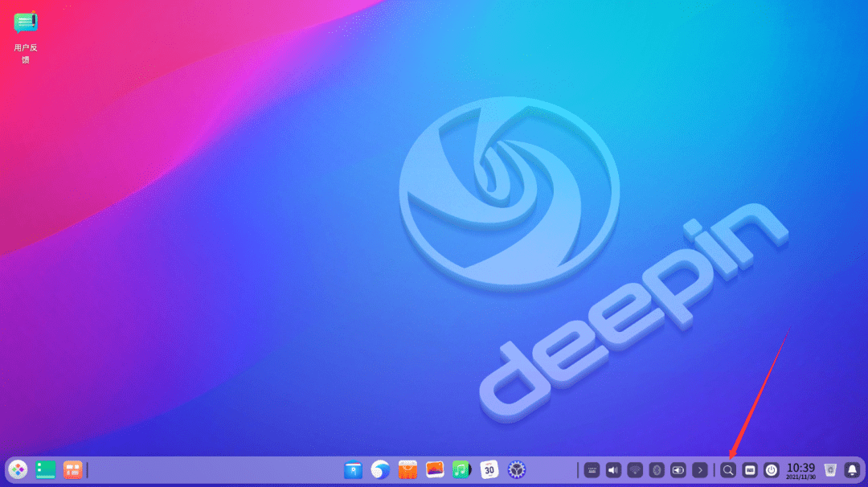Open the Multitasking View
This screenshot has height=487, width=868.
click(x=750, y=470)
